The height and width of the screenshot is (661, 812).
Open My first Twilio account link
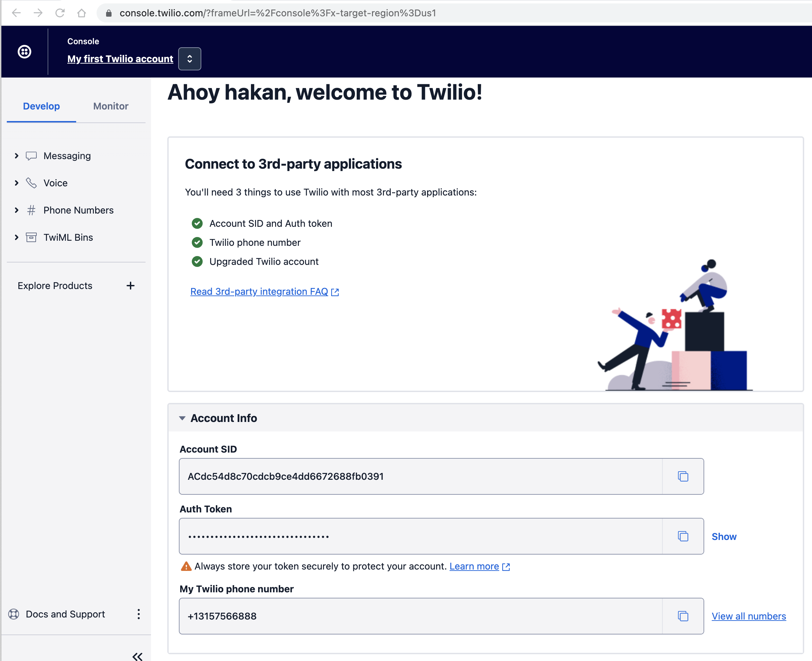120,59
